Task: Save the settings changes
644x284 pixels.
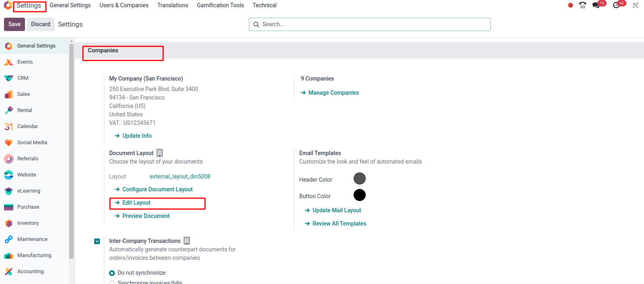Action: click(14, 24)
